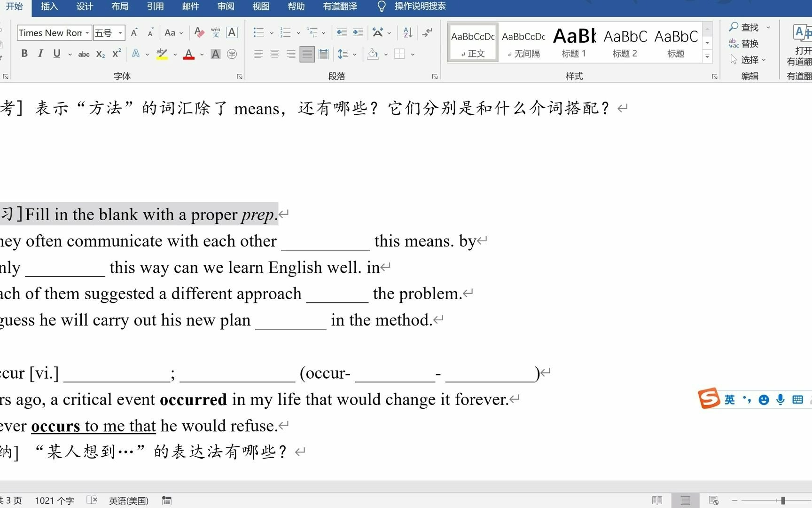Click Sogou input method 英 indicator

click(x=729, y=400)
